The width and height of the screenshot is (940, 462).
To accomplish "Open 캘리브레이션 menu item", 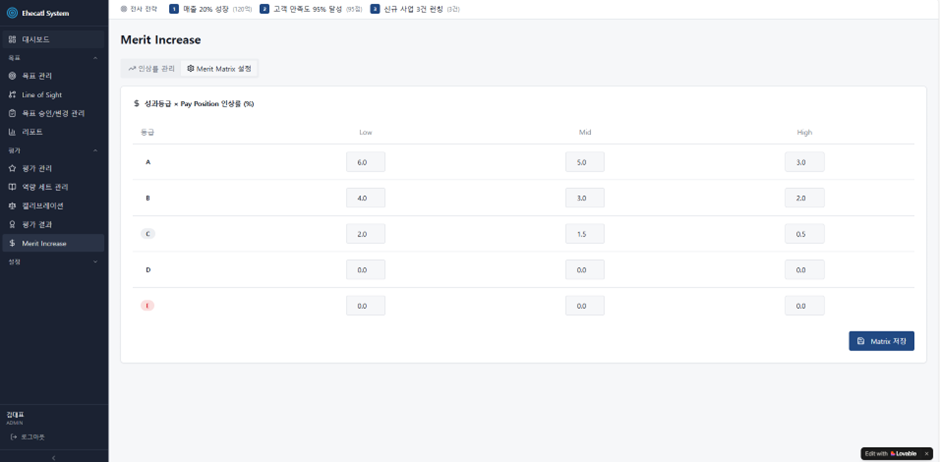I will click(53, 206).
